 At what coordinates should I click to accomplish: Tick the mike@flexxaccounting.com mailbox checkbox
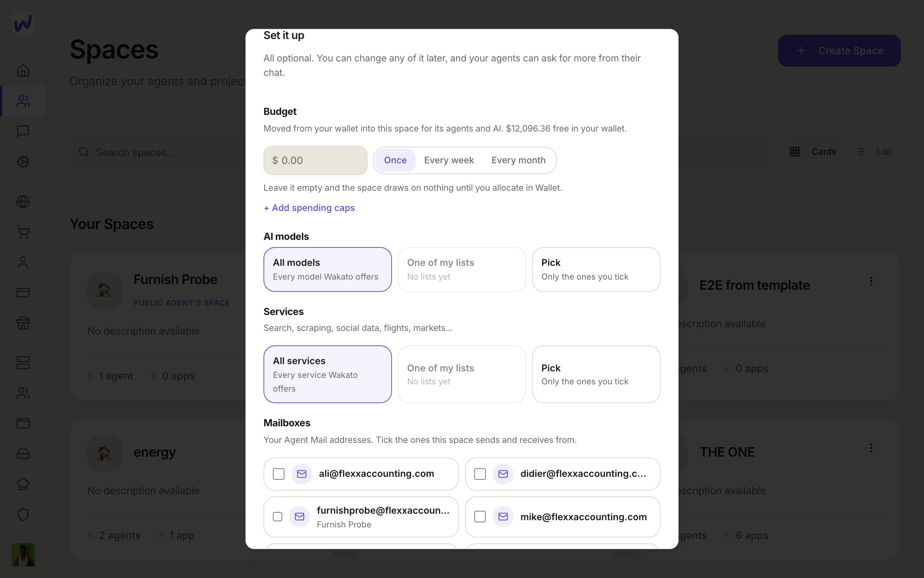point(480,517)
